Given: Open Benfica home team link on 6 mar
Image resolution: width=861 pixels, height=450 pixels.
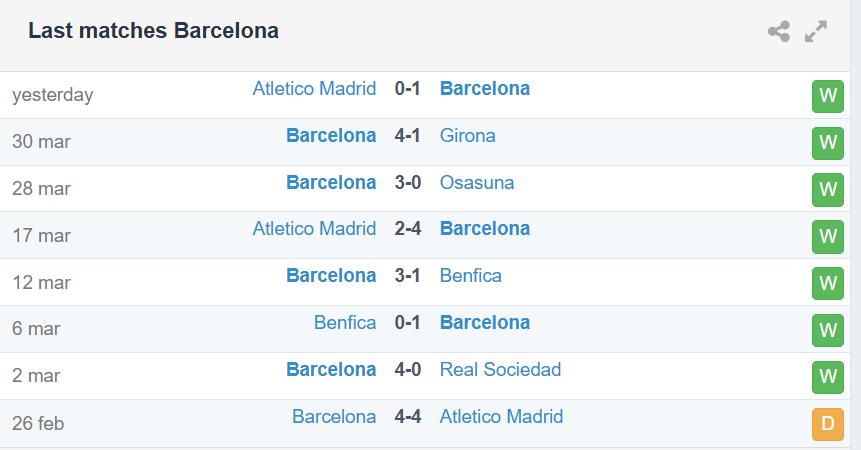Looking at the screenshot, I should 345,323.
